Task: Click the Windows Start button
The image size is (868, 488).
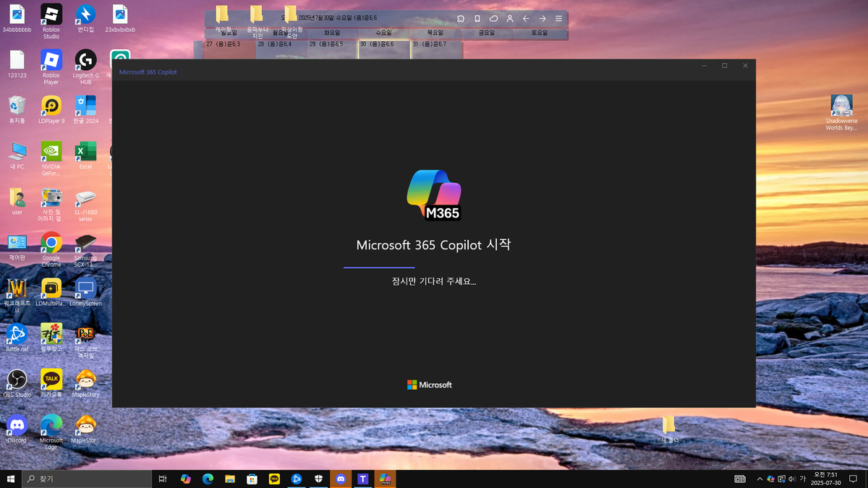Action: (11, 479)
